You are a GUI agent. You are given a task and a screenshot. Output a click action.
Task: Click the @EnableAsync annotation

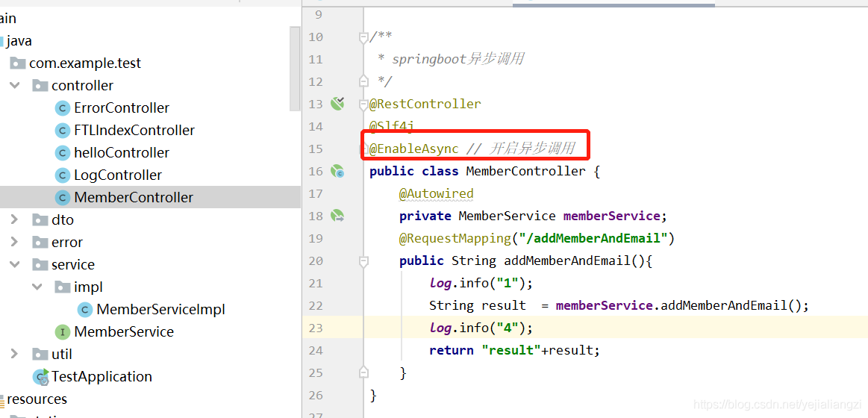coord(413,149)
